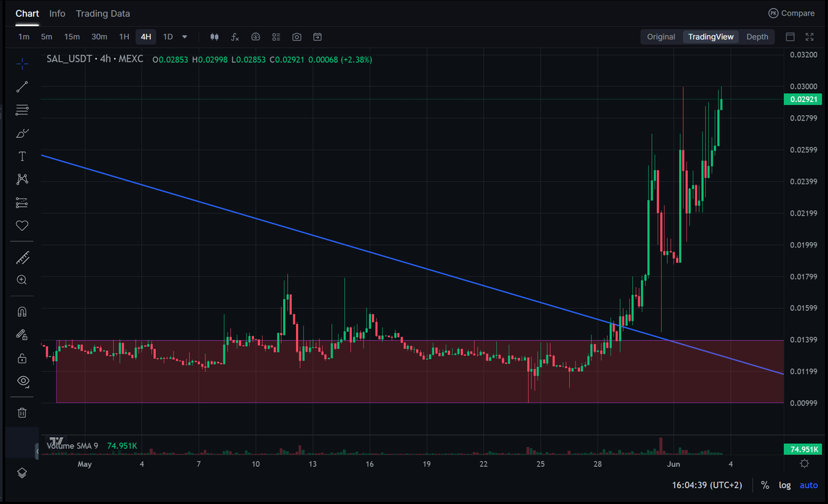The width and height of the screenshot is (828, 504).
Task: Toggle auto scale mode
Action: 809,485
